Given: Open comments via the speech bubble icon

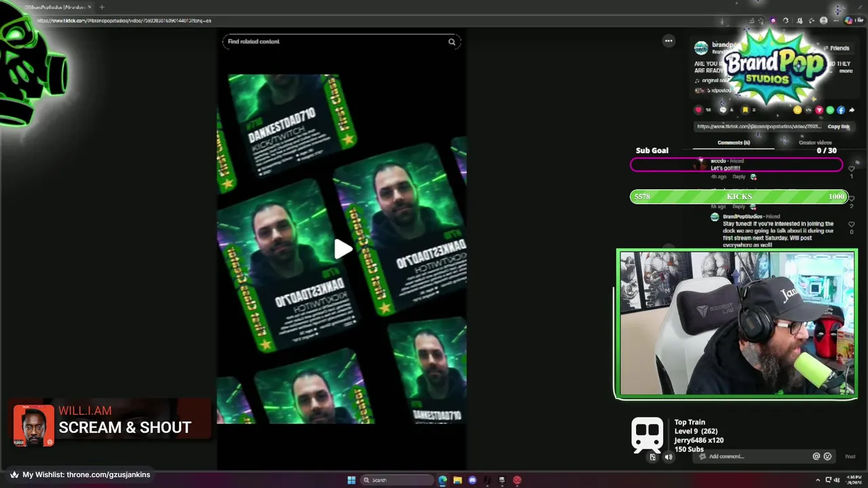Looking at the screenshot, I should [723, 110].
